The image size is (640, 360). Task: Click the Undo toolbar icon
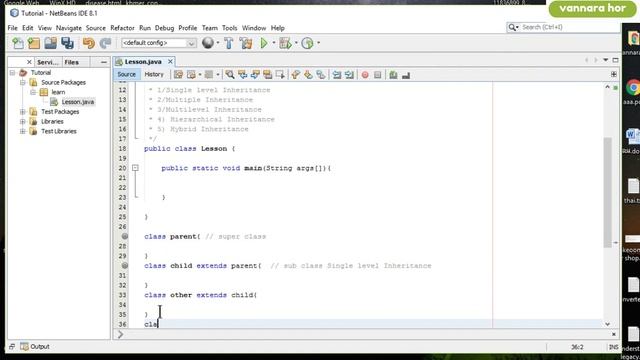click(x=89, y=43)
